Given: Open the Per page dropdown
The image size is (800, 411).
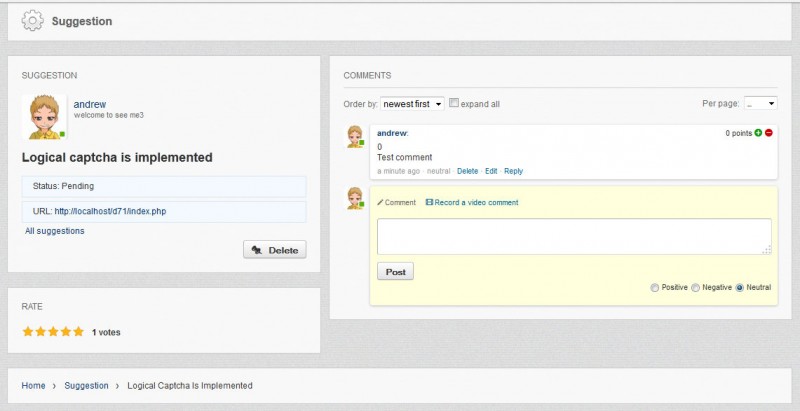Looking at the screenshot, I should point(760,104).
